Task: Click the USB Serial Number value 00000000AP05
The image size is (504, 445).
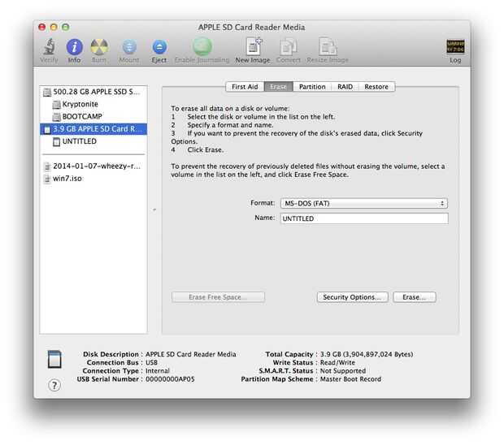Action: [170, 379]
